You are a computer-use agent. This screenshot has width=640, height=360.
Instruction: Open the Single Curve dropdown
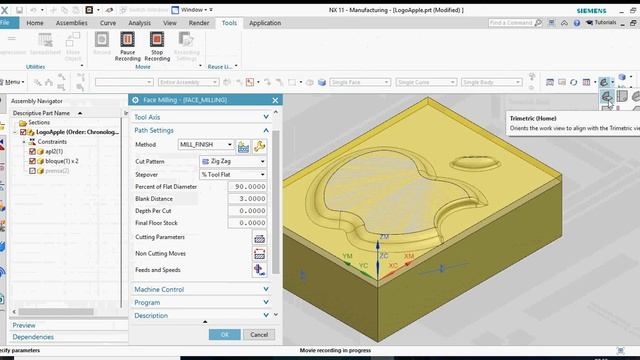click(426, 82)
